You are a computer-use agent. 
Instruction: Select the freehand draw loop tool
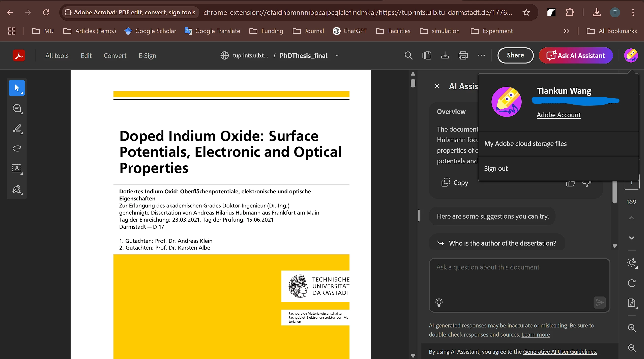(x=17, y=148)
